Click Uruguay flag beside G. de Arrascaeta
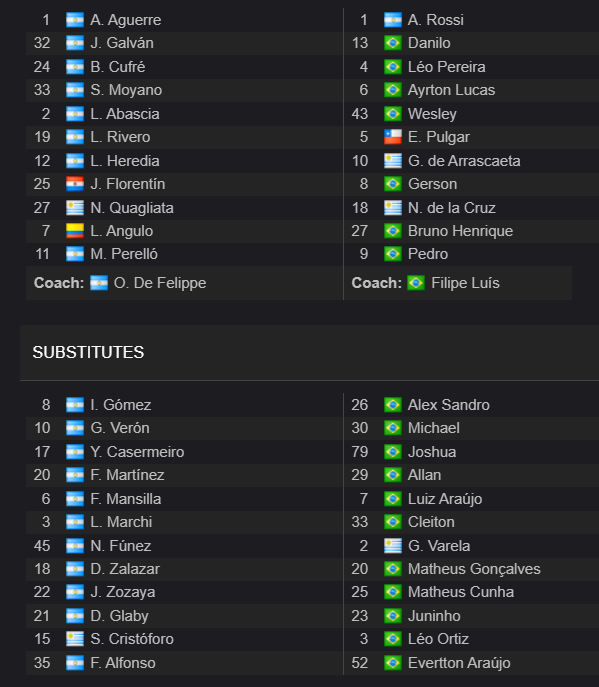 [x=393, y=161]
